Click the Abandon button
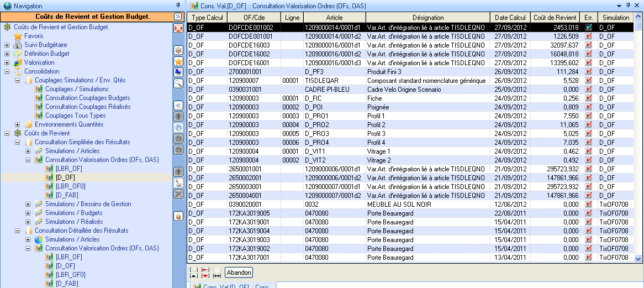 coord(239,273)
